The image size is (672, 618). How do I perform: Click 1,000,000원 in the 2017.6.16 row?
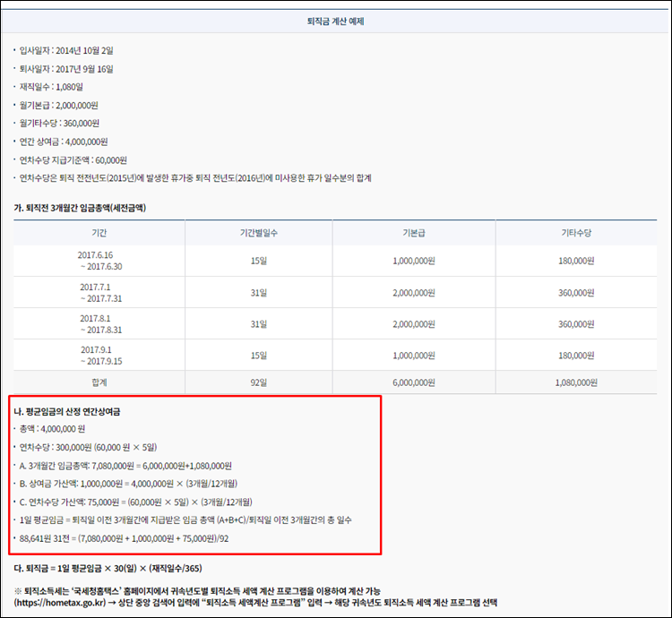[414, 261]
